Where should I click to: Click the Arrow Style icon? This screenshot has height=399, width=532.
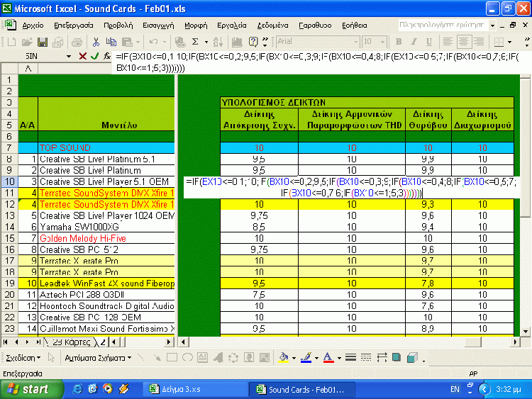[382, 358]
